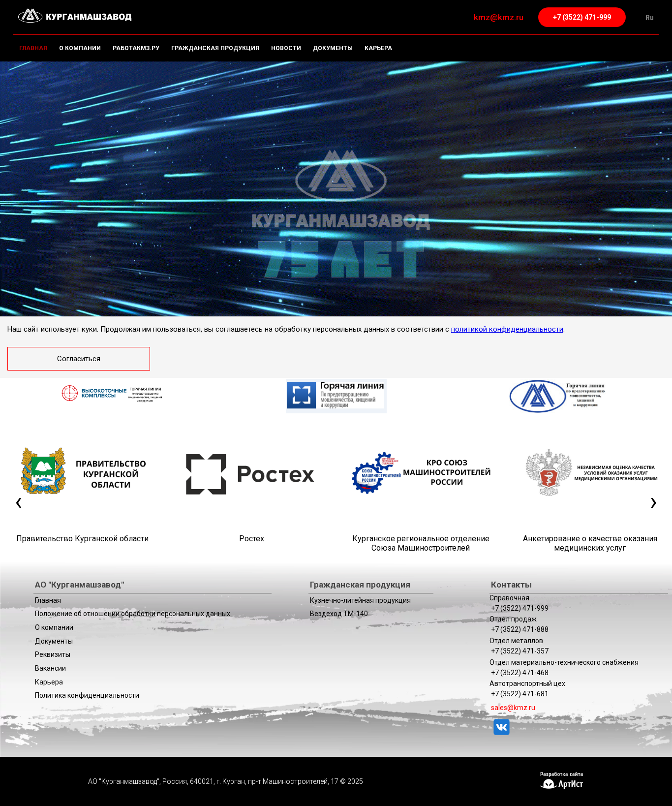This screenshot has height=806, width=672.
Task: Open the footer Вакансии link
Action: [x=50, y=668]
